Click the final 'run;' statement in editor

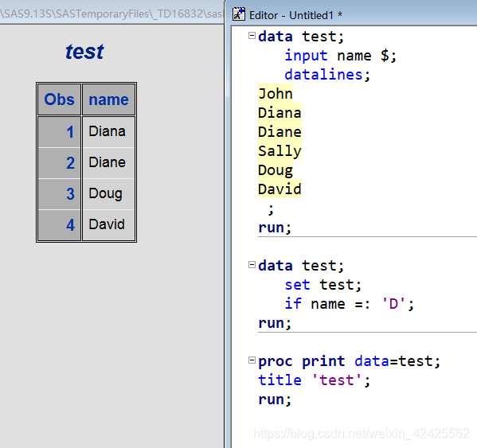pyautogui.click(x=275, y=399)
